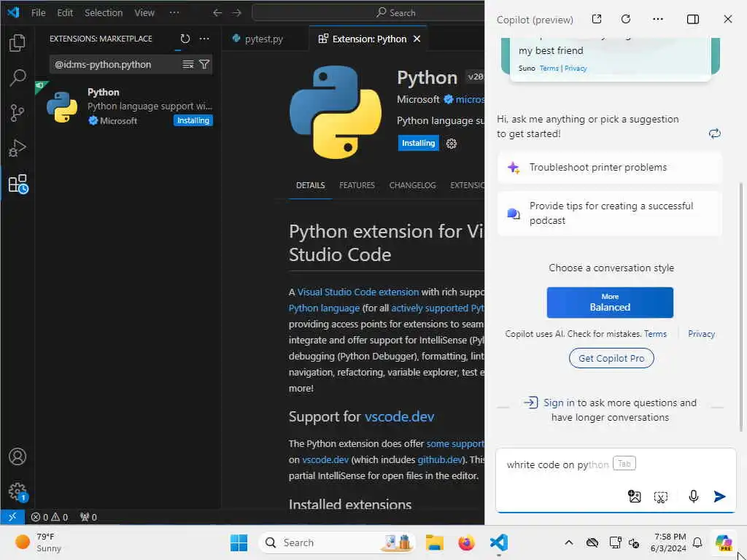Toggle Copilot side-by-side layout icon
This screenshot has height=560, width=747.
693,19
